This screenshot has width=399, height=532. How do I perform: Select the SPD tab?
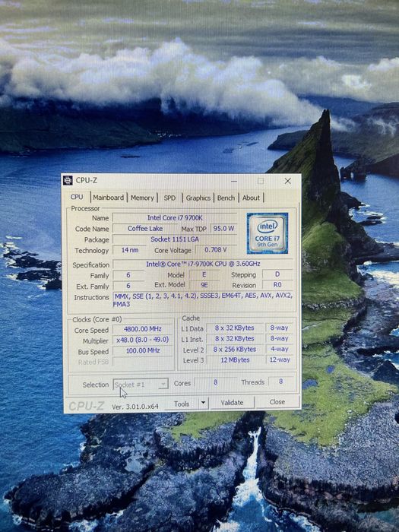click(169, 198)
